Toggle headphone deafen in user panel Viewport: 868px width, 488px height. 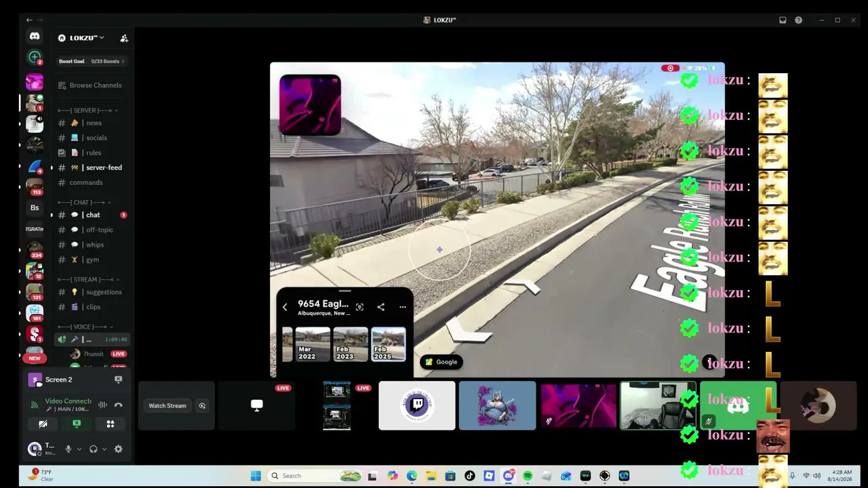[93, 449]
